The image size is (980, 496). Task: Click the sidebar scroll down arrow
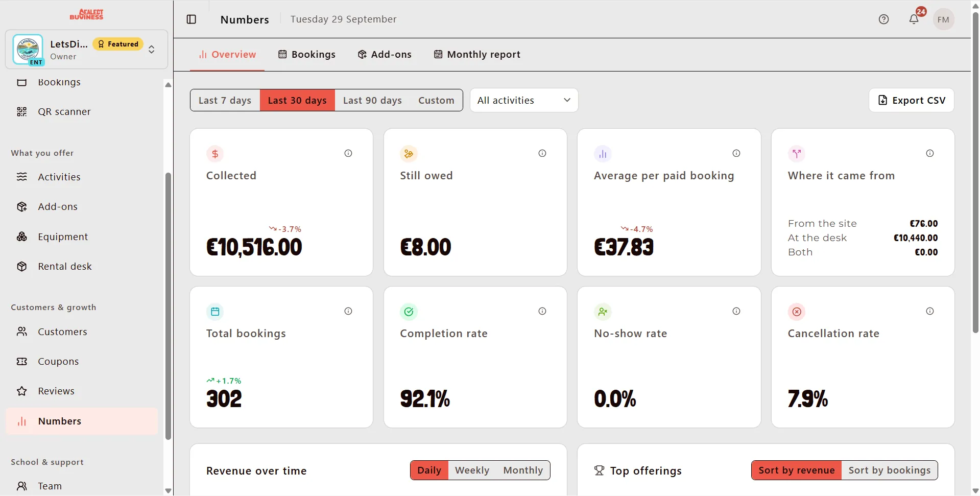pos(168,490)
